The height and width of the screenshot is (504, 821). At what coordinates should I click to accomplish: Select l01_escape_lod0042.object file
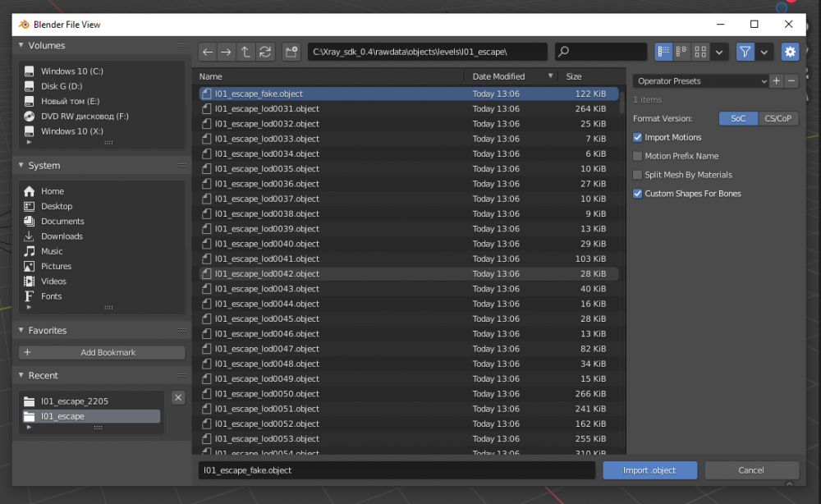[267, 274]
